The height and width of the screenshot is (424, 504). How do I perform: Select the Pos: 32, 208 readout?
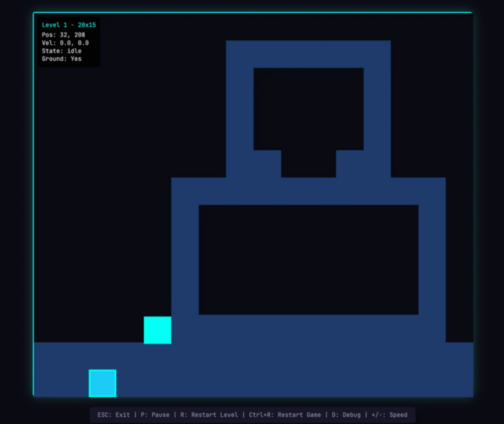tap(63, 35)
